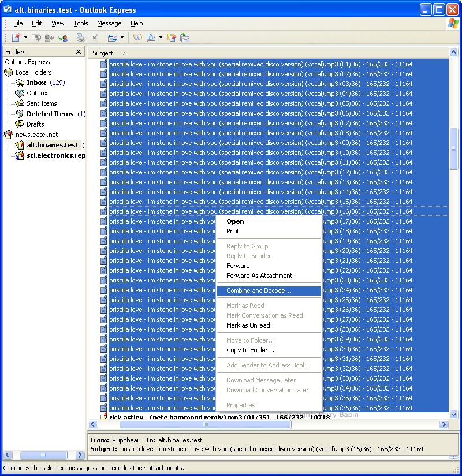Image resolution: width=462 pixels, height=476 pixels.
Task: Select Combine and Decode... menu item
Action: [x=269, y=291]
